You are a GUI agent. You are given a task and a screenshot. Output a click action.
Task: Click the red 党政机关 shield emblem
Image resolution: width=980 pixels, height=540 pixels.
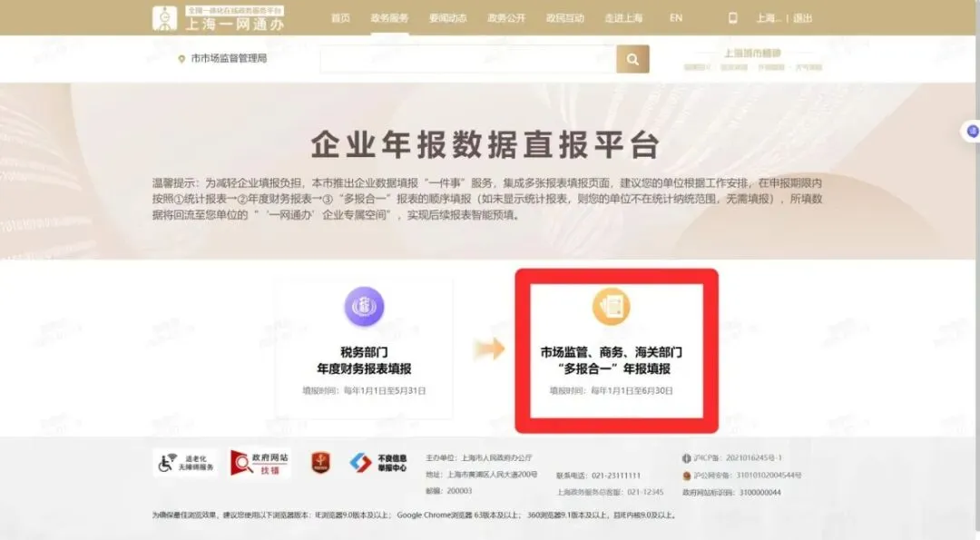pos(320,463)
